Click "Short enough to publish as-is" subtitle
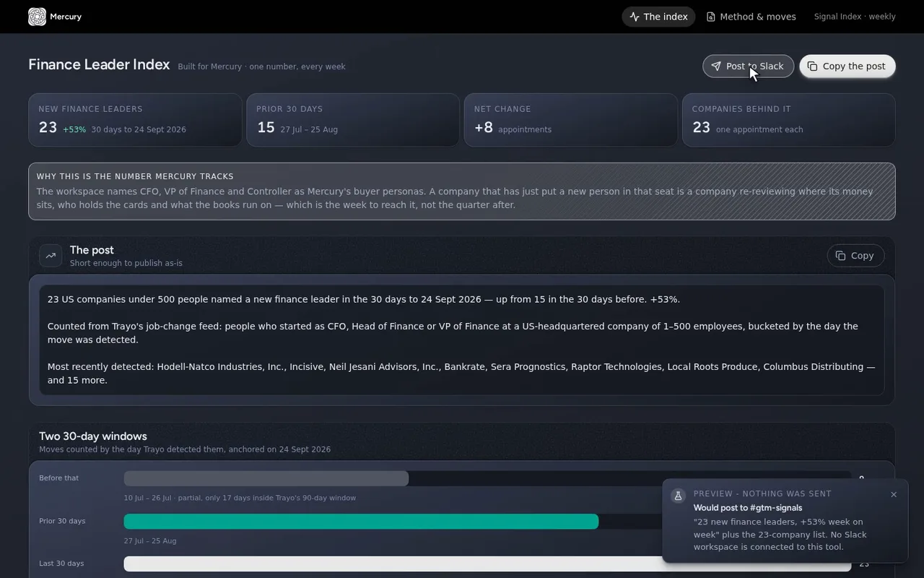 click(126, 264)
